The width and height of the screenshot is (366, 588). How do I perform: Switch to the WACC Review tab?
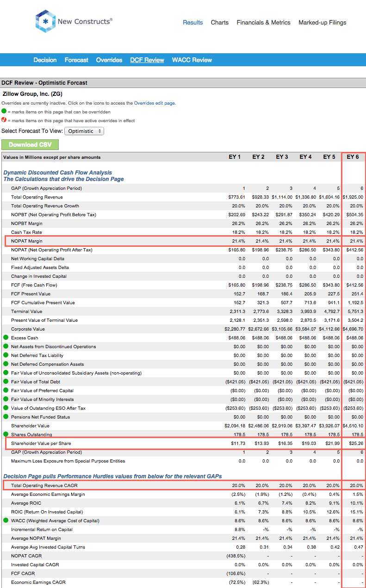click(192, 60)
